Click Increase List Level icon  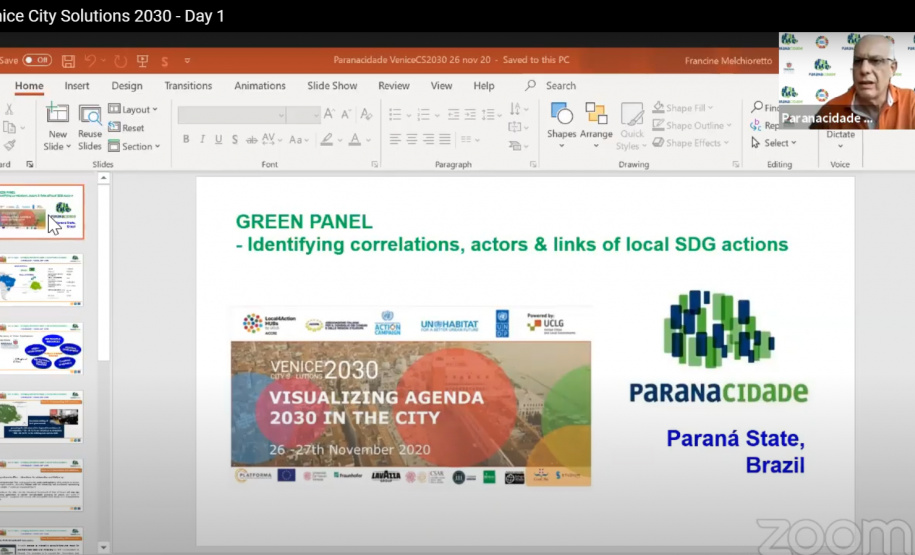click(470, 114)
